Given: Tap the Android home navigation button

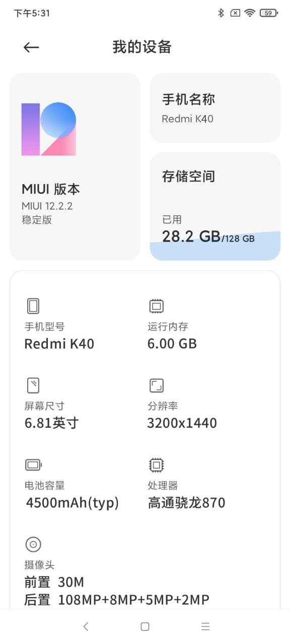Looking at the screenshot, I should [x=145, y=626].
